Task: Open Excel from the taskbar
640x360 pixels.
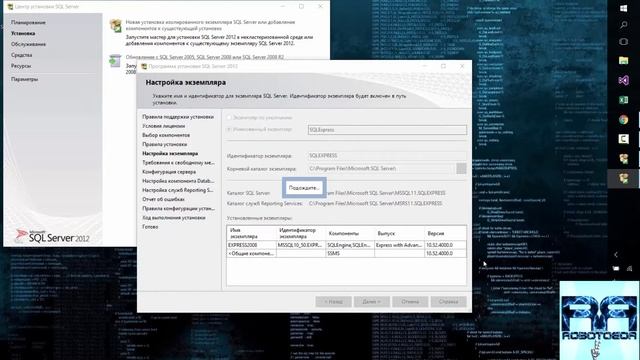Action: pyautogui.click(x=623, y=100)
